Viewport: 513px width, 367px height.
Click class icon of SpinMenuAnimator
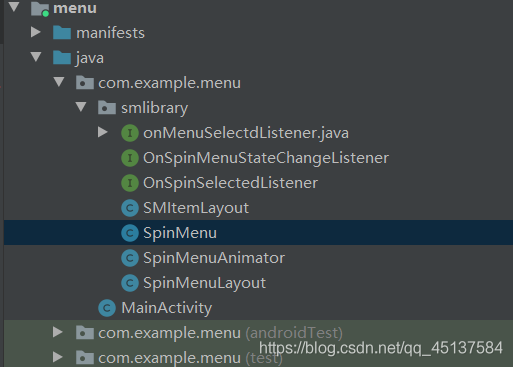[x=130, y=258]
